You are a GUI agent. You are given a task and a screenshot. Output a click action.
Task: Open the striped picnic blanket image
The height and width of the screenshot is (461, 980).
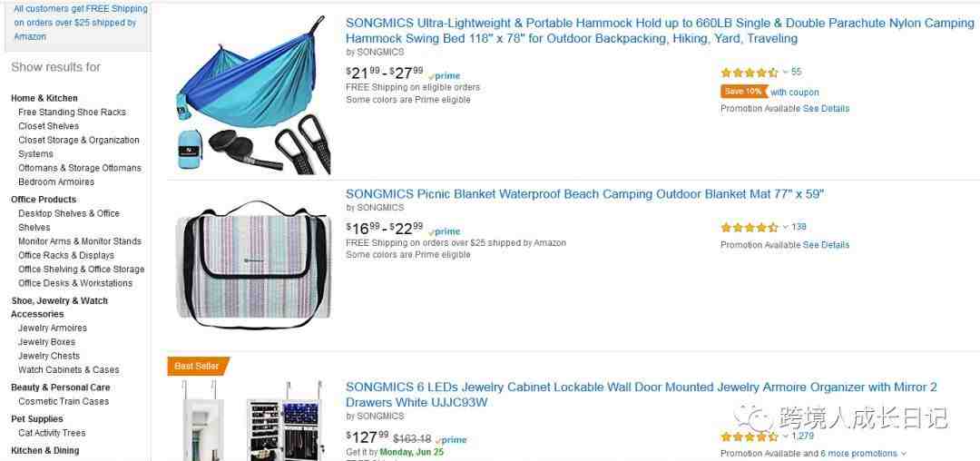point(252,265)
